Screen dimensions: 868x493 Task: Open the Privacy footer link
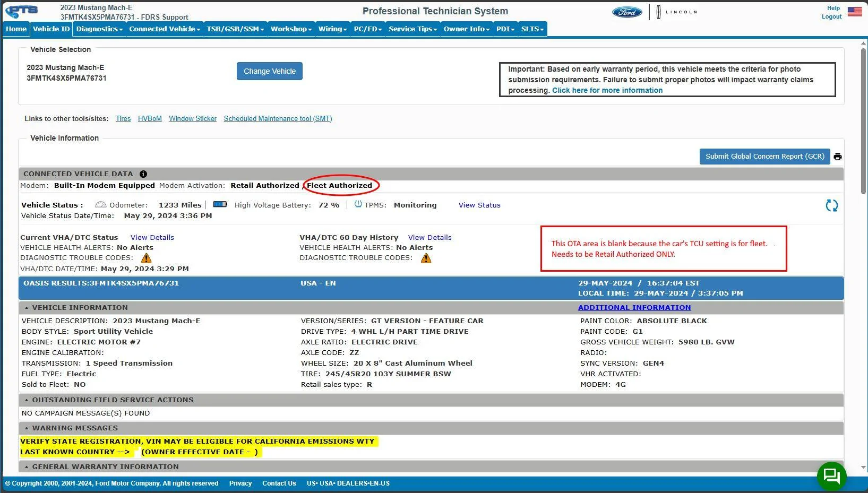pos(240,483)
